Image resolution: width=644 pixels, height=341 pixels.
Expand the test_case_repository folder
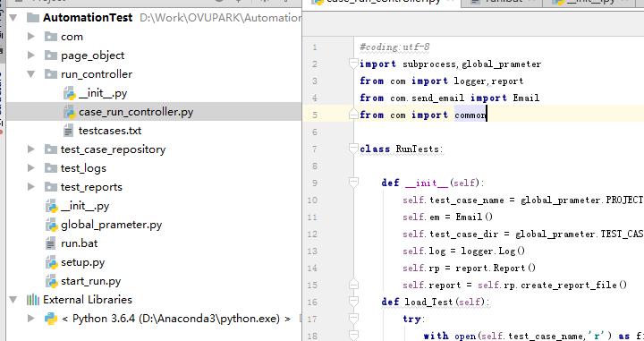(30, 149)
